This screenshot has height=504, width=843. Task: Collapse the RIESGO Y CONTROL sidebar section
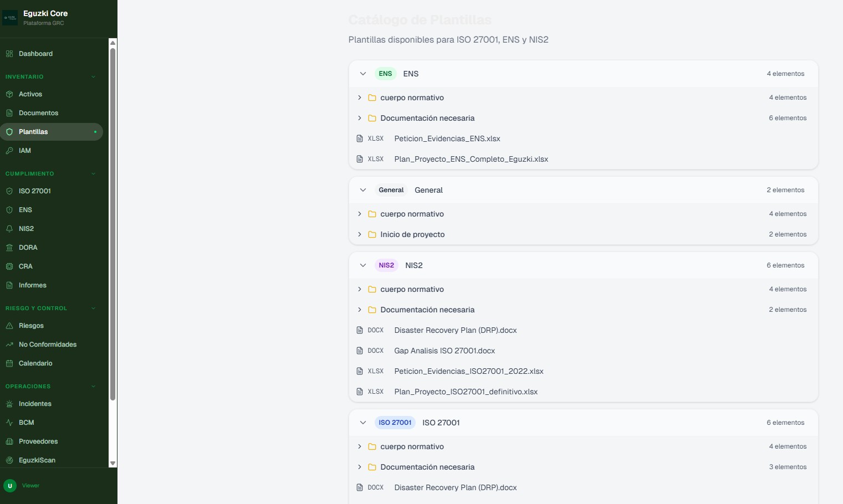tap(93, 308)
